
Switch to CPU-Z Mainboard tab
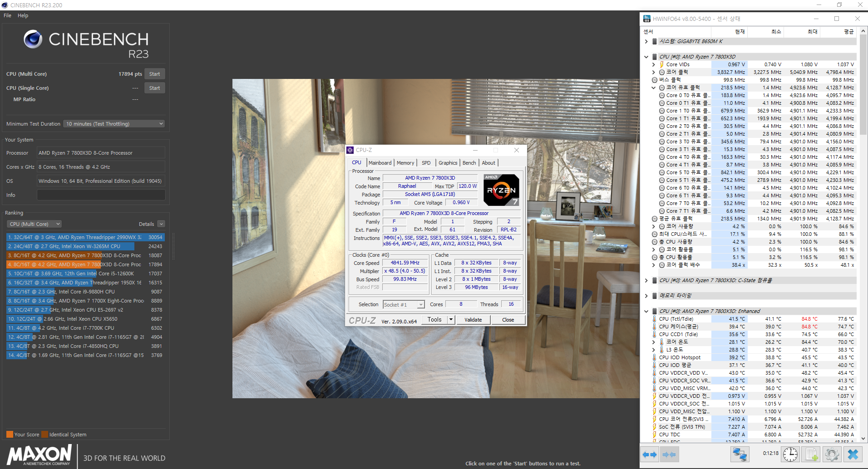tap(380, 163)
